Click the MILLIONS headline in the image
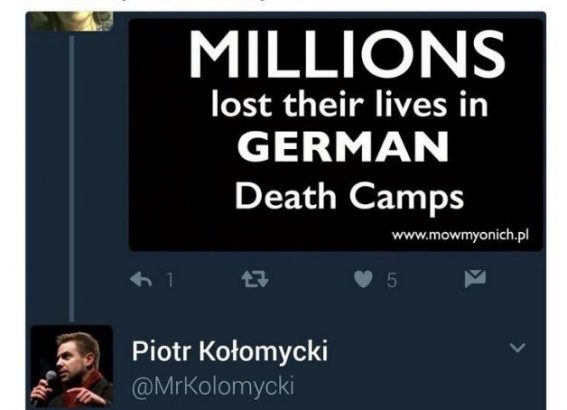This screenshot has height=410, width=567. click(x=347, y=55)
